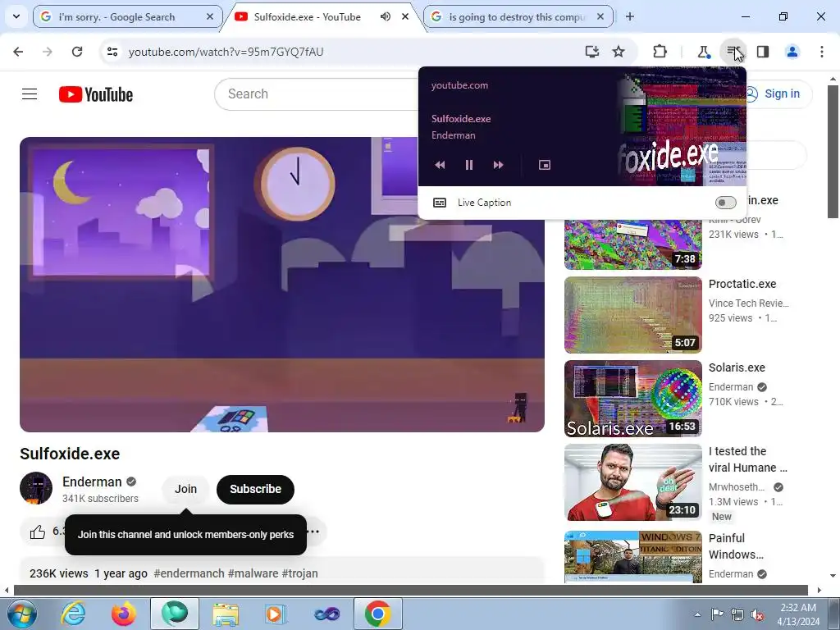Show hidden system tray icons arrow

pyautogui.click(x=697, y=614)
